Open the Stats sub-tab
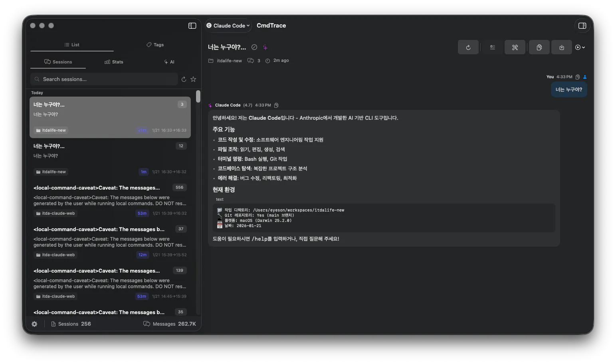 [114, 62]
